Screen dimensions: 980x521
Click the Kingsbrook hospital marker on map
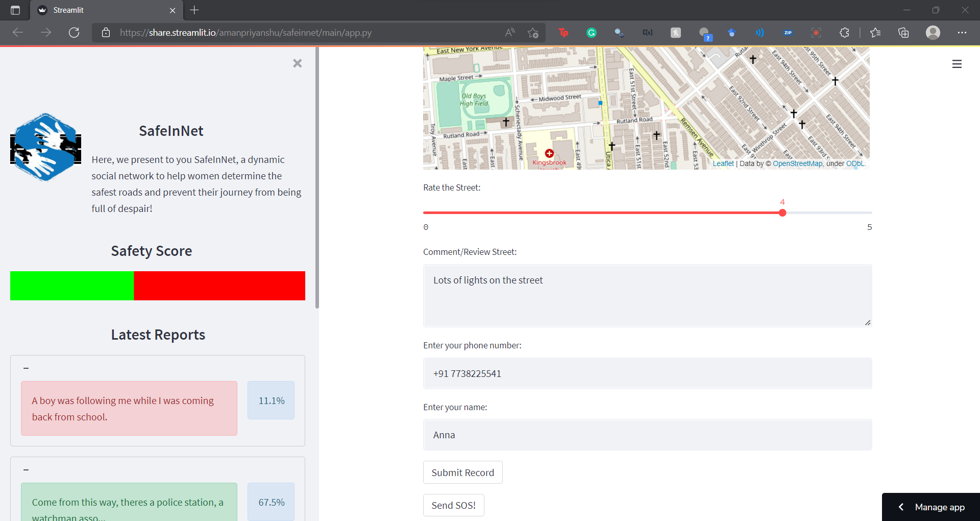tap(549, 153)
